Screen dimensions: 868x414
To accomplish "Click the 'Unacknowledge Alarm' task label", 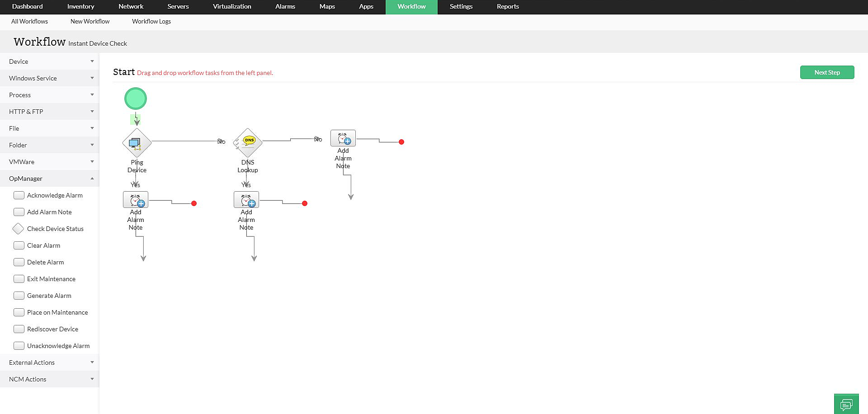I will point(58,346).
